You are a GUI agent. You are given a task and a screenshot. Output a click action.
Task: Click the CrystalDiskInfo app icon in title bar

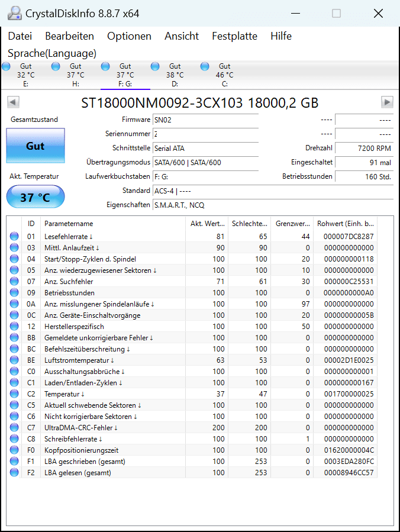point(15,13)
